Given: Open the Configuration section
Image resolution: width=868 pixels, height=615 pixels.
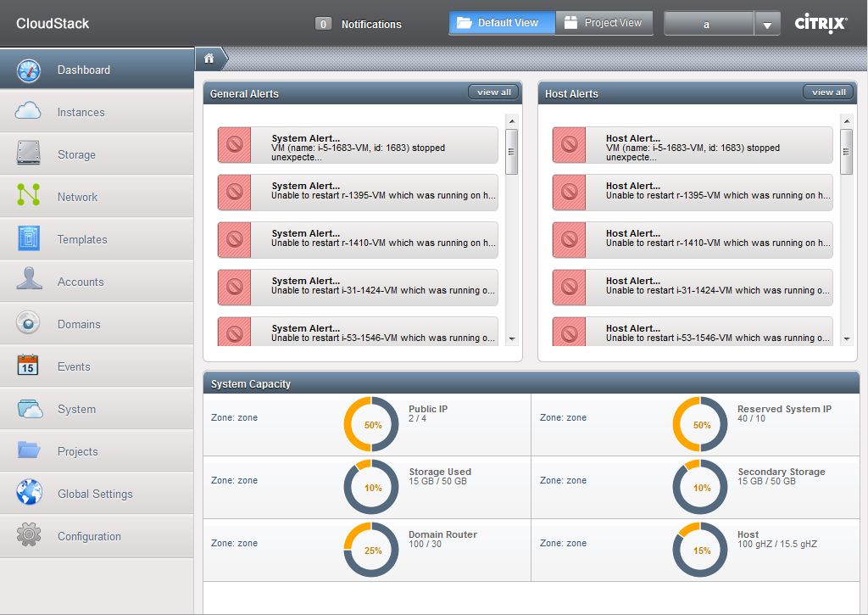Looking at the screenshot, I should click(97, 536).
